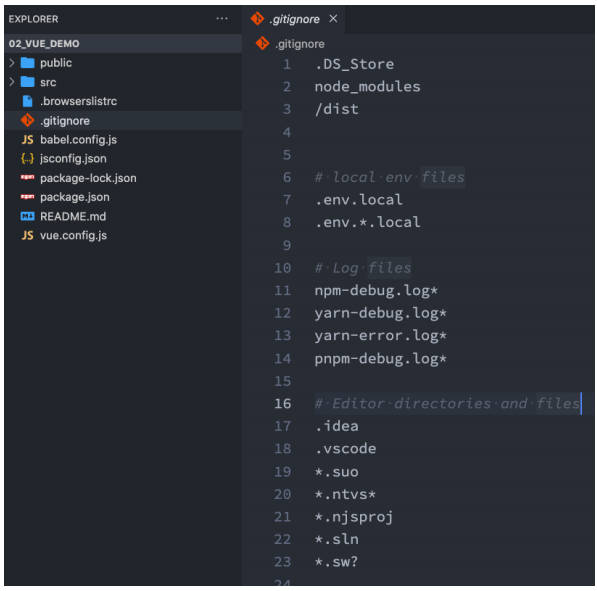The height and width of the screenshot is (591, 597).
Task: Select .gitignore in the file tree
Action: pyautogui.click(x=123, y=121)
